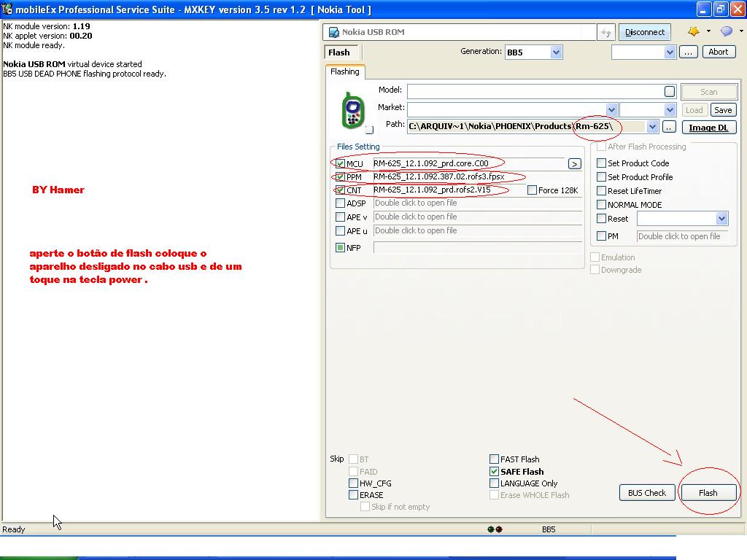This screenshot has width=747, height=560.
Task: Select the Flash main tab
Action: tap(339, 52)
